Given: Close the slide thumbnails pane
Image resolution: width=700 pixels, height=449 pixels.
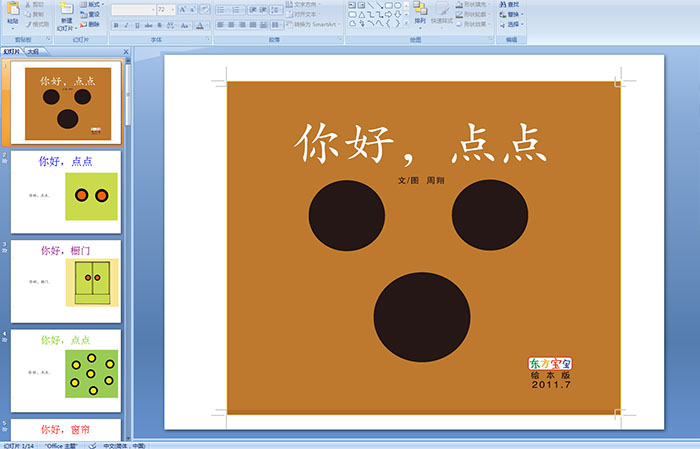Looking at the screenshot, I should (126, 52).
